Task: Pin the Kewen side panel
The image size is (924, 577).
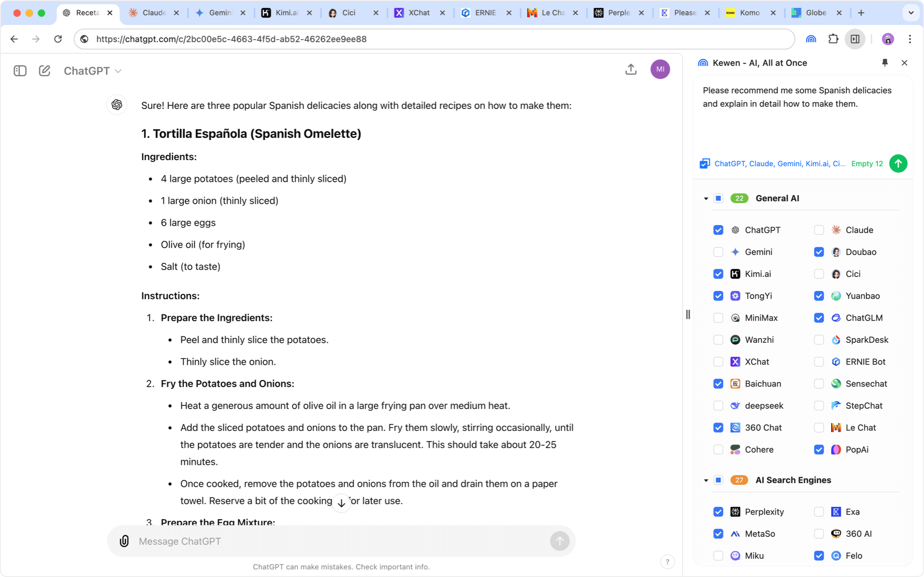Action: click(x=885, y=62)
